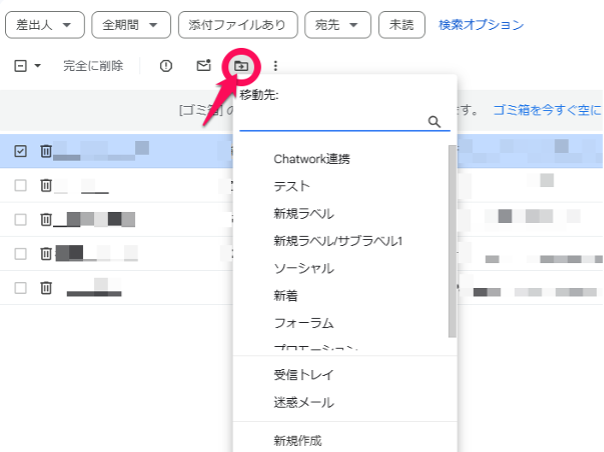Open the move-to folder icon
The image size is (604, 452).
[241, 66]
